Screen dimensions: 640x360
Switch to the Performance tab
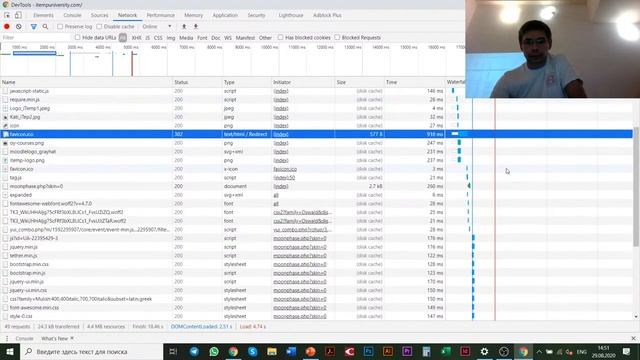[160, 15]
